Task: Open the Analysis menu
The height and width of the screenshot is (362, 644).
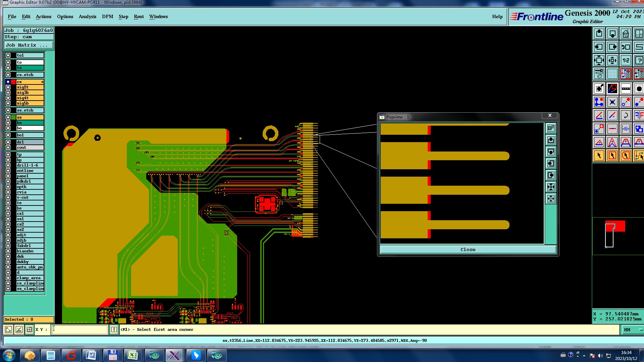Action: click(87, 16)
